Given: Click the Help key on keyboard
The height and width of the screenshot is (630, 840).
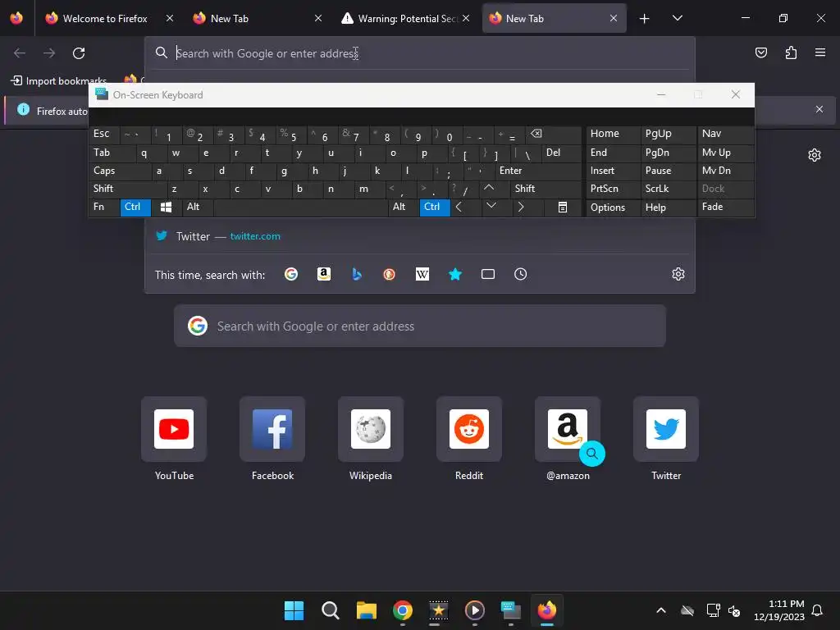Looking at the screenshot, I should tap(669, 208).
